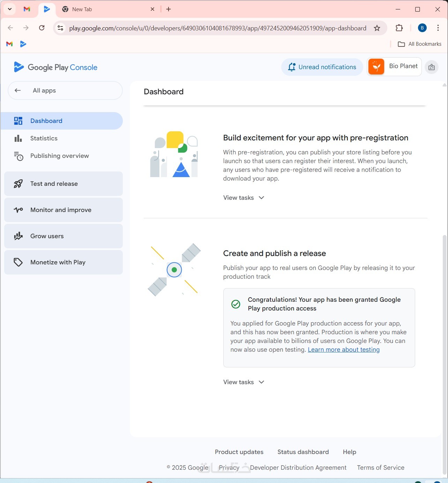Open the Bio Planet account switcher
The image size is (448, 483).
click(x=394, y=66)
